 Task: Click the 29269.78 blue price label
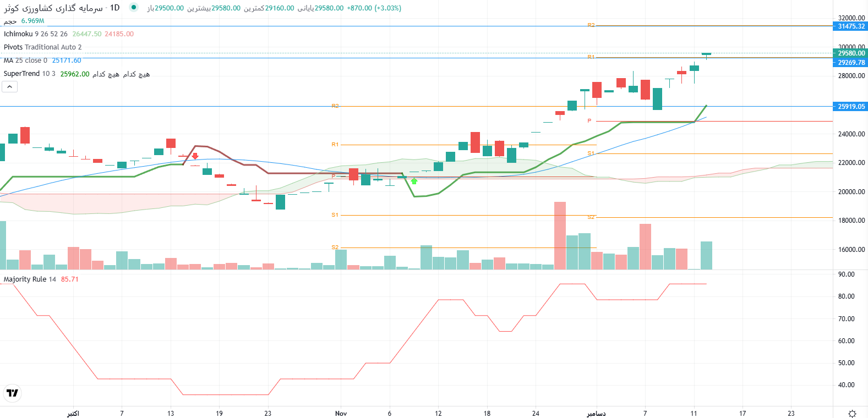tap(851, 63)
